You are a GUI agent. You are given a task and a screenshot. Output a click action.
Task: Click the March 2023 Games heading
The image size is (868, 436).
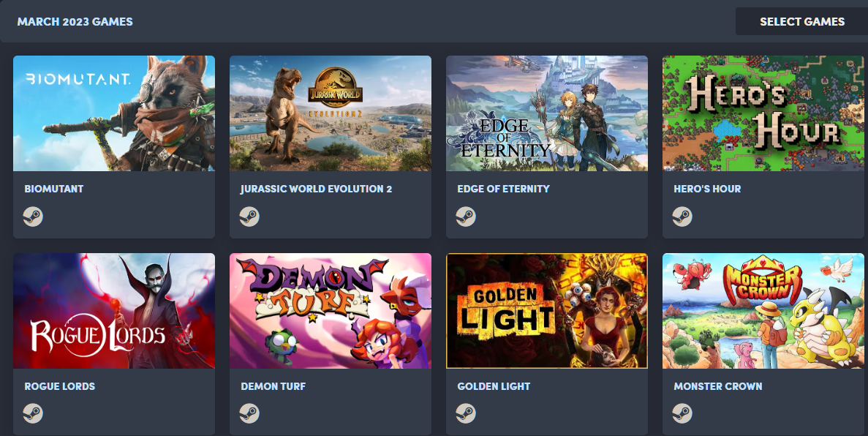[75, 22]
